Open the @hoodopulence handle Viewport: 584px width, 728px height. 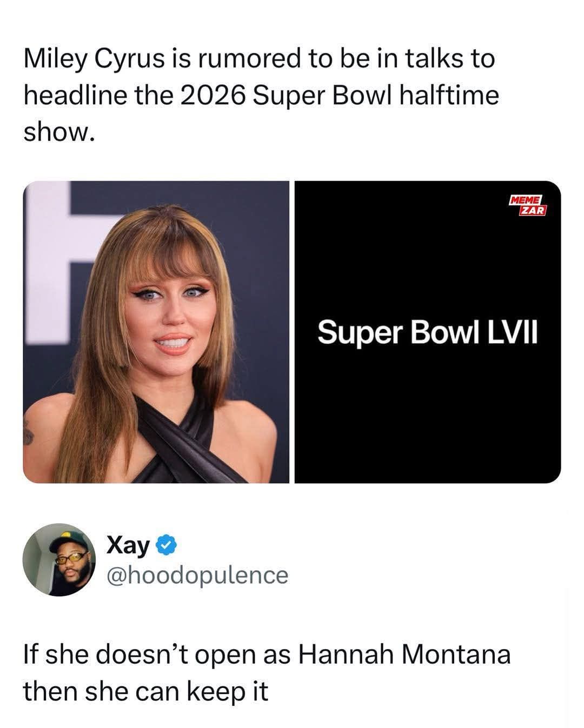click(x=197, y=575)
